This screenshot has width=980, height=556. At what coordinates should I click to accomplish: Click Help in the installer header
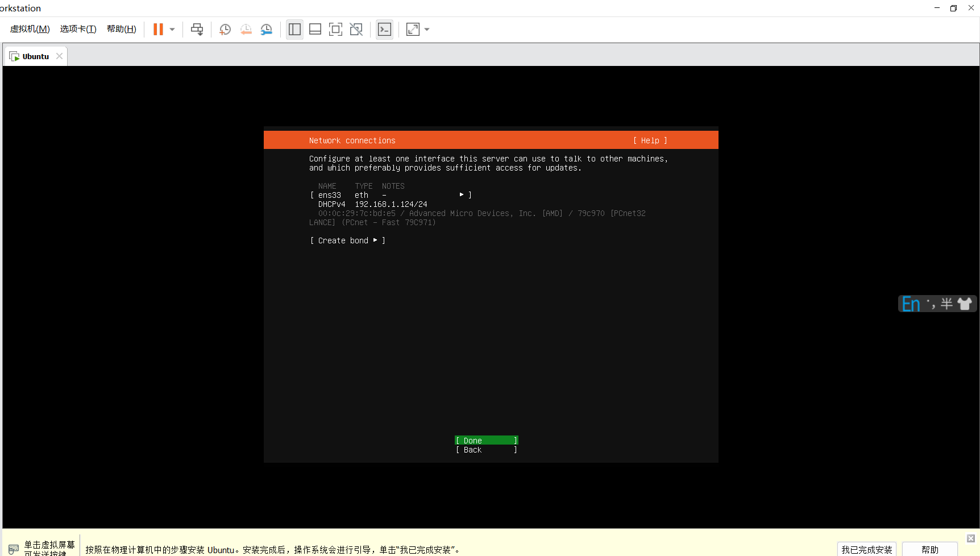tap(650, 140)
